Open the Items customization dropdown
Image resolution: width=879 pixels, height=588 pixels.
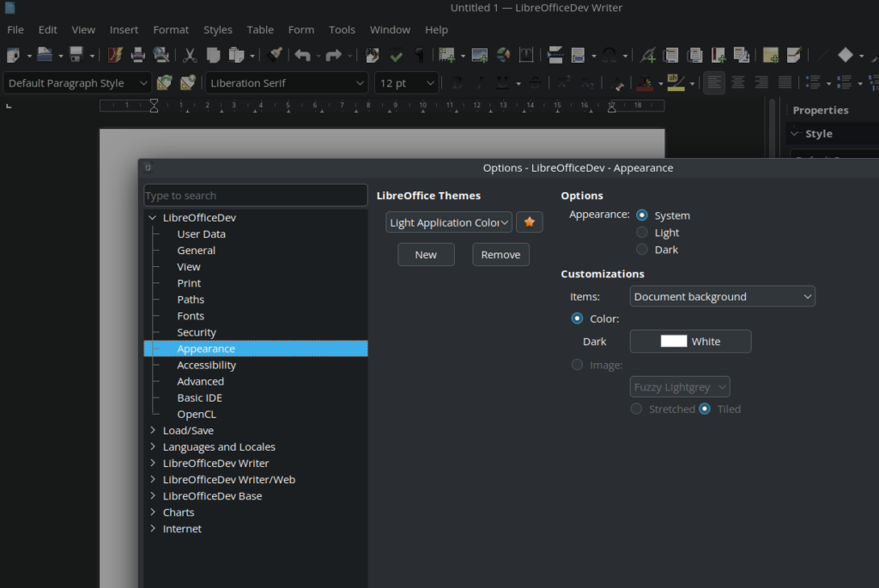pyautogui.click(x=722, y=295)
